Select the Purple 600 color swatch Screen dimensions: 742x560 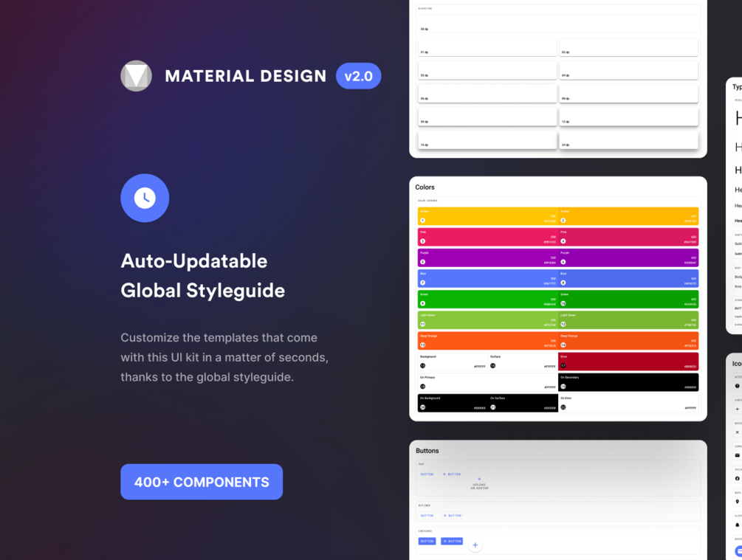click(x=628, y=257)
